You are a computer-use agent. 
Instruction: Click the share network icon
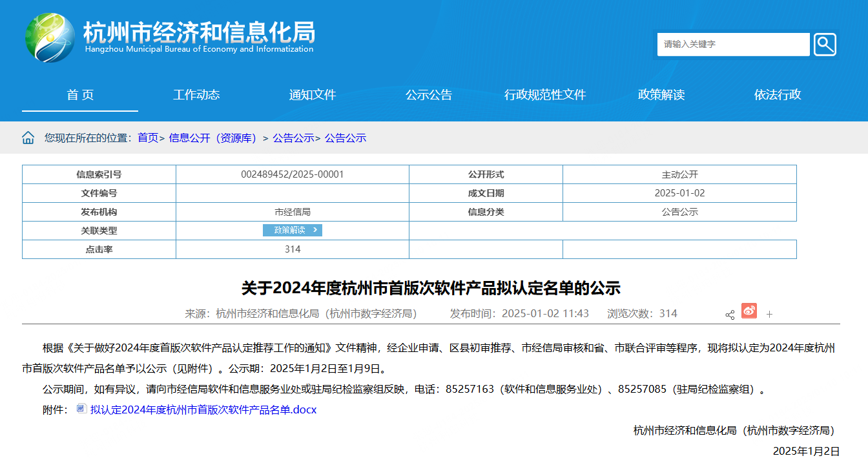[730, 315]
